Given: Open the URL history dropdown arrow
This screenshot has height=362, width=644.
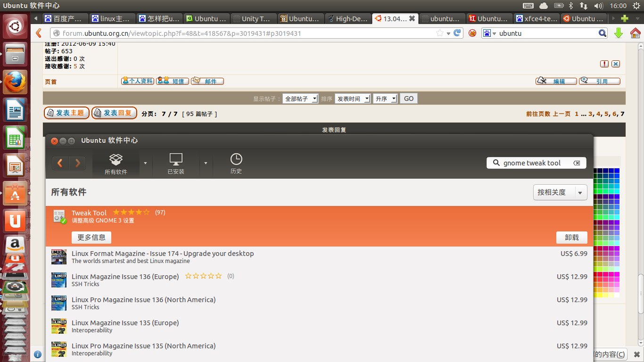Looking at the screenshot, I should point(449,33).
